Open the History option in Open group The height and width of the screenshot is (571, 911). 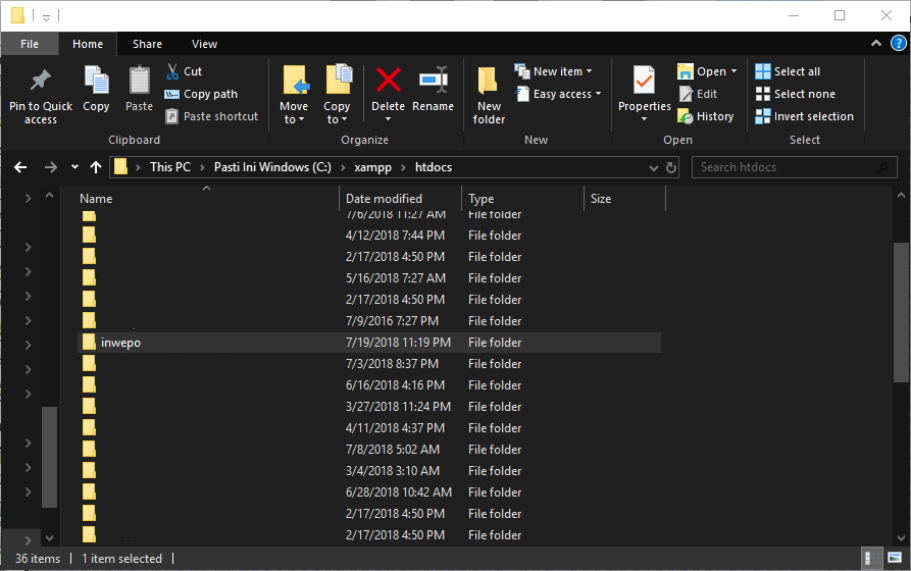[706, 116]
